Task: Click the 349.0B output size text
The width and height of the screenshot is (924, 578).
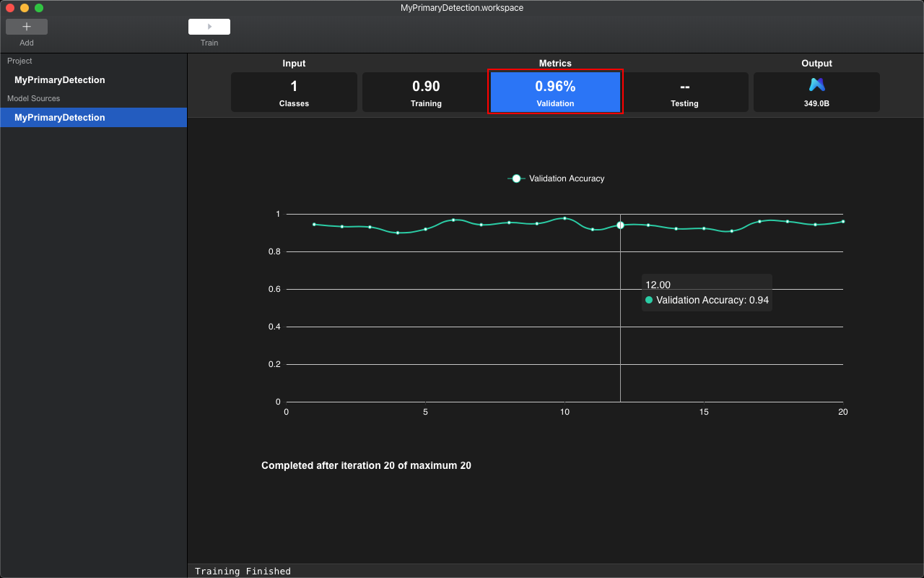Action: point(816,103)
